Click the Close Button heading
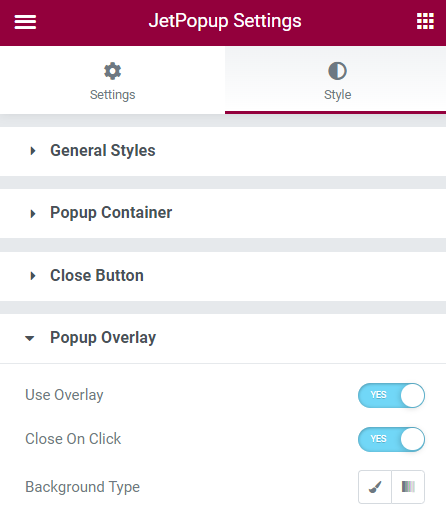This screenshot has height=517, width=446. 97,275
